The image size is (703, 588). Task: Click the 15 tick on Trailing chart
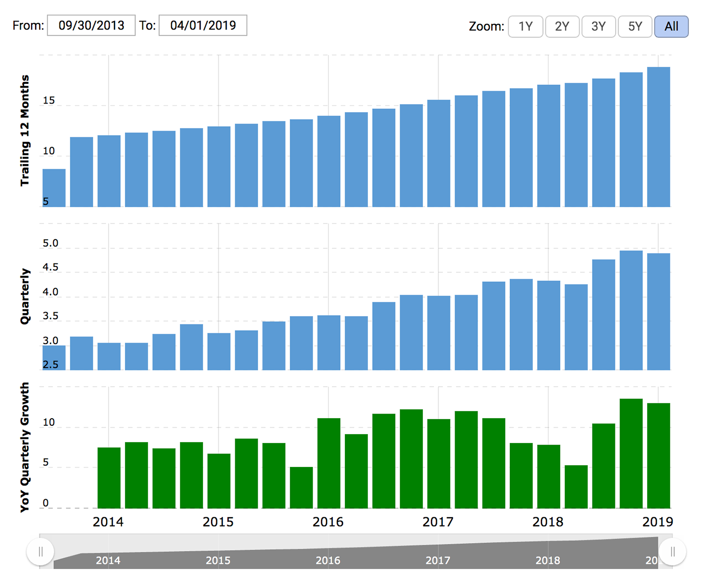[49, 100]
